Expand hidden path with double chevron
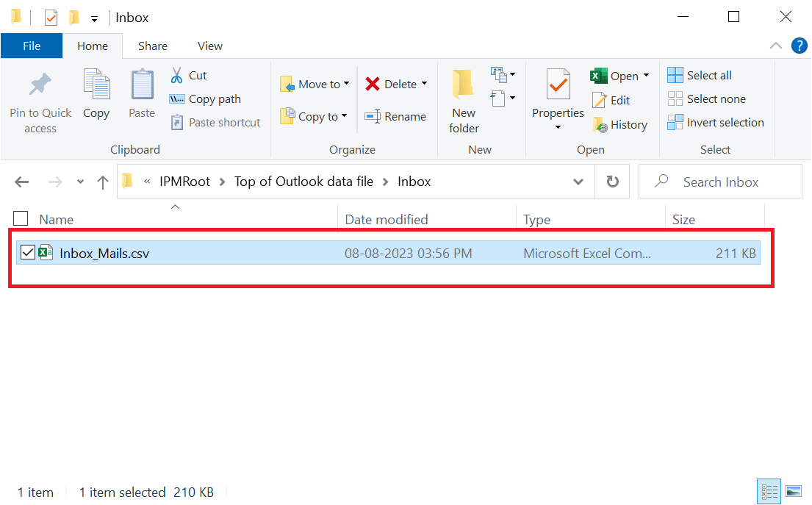Screen dimensions: 812x505 [x=147, y=182]
